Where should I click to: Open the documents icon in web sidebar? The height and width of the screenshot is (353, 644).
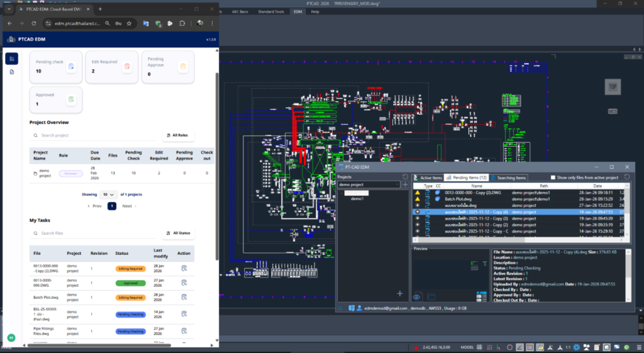click(12, 72)
